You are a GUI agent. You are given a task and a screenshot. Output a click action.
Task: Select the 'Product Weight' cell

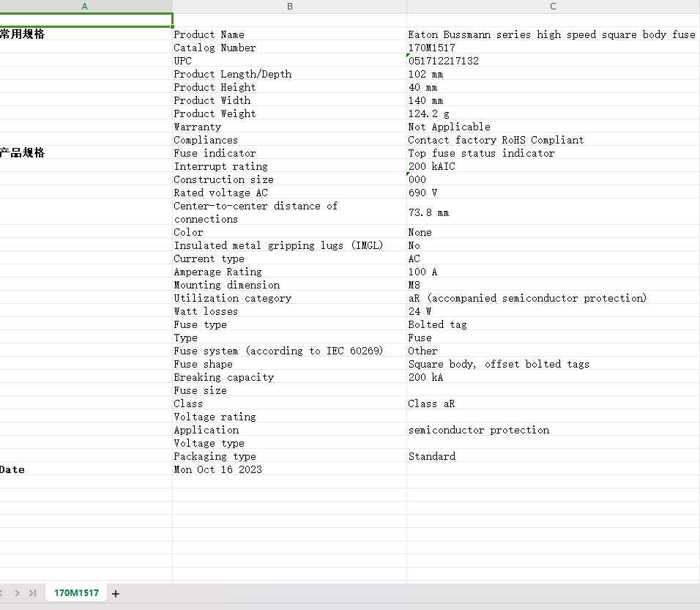(290, 114)
